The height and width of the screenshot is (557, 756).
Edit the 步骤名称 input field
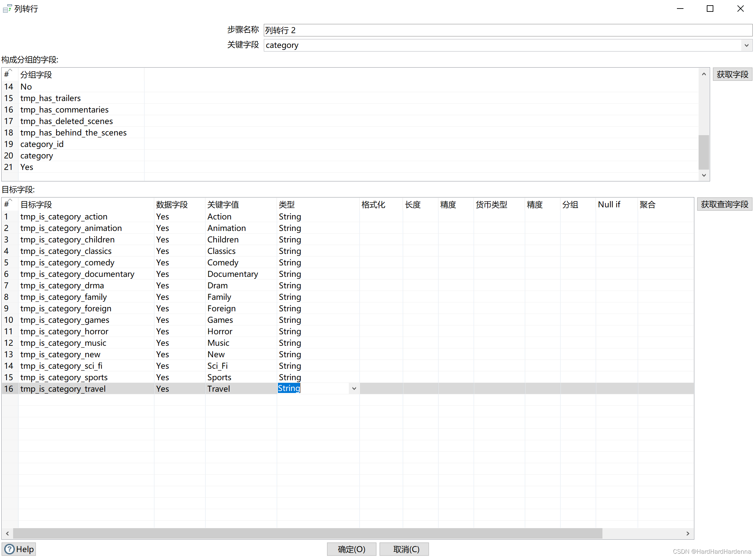click(x=508, y=30)
